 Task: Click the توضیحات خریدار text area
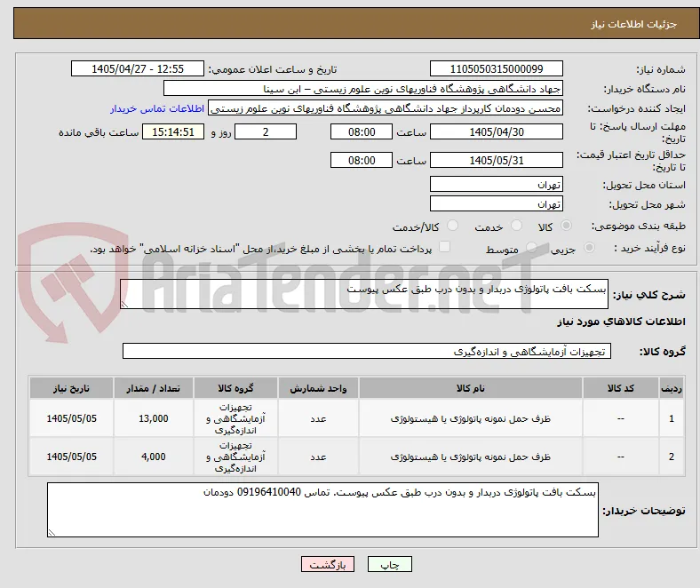point(322,510)
